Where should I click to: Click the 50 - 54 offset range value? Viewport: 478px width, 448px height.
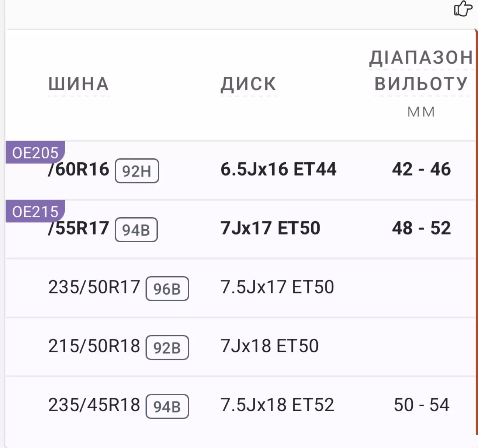point(422,405)
